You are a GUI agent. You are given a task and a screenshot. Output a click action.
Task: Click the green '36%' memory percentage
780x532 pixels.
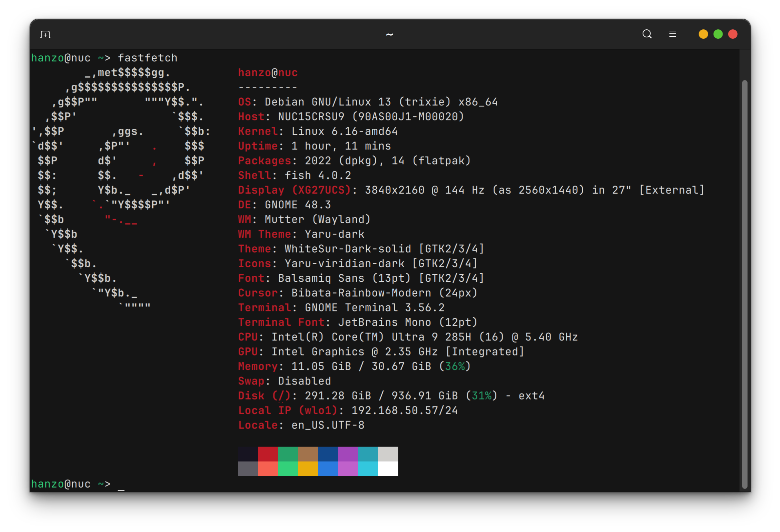(455, 366)
